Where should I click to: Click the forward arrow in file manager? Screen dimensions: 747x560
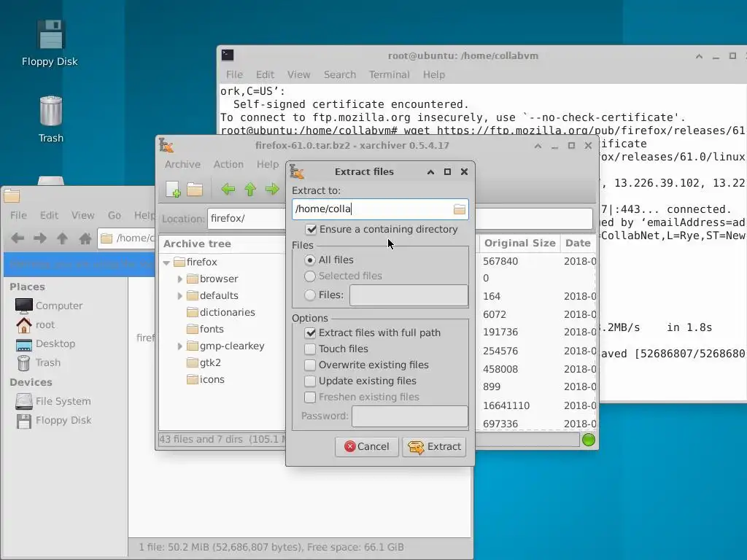[x=40, y=238]
